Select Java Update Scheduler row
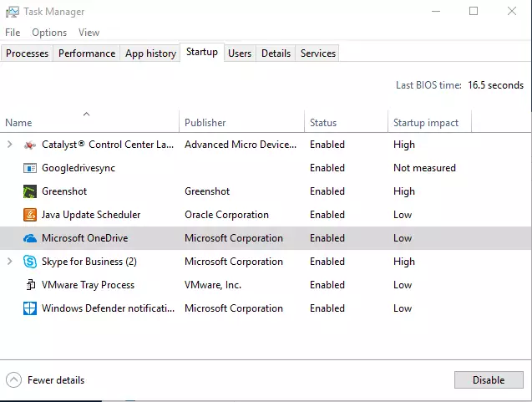 coord(266,215)
